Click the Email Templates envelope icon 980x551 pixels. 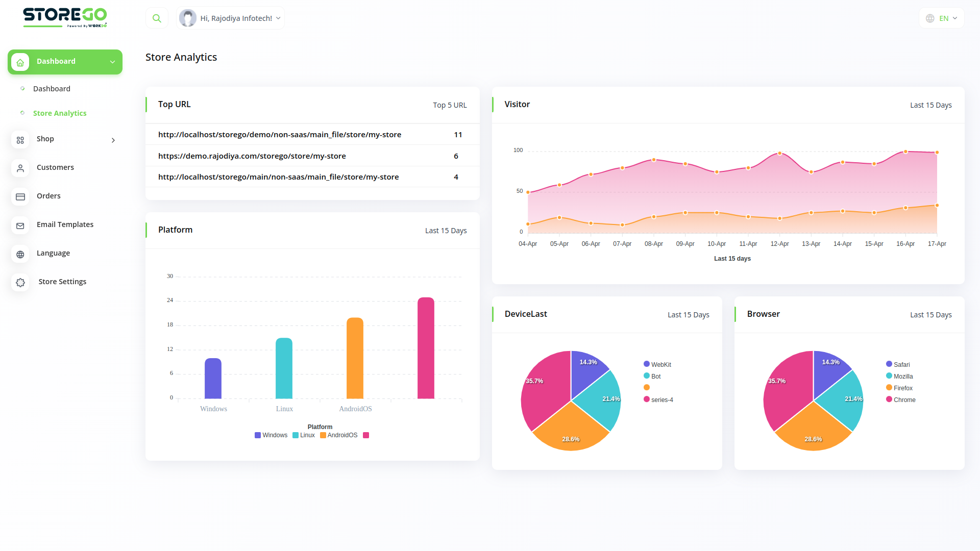pos(20,226)
